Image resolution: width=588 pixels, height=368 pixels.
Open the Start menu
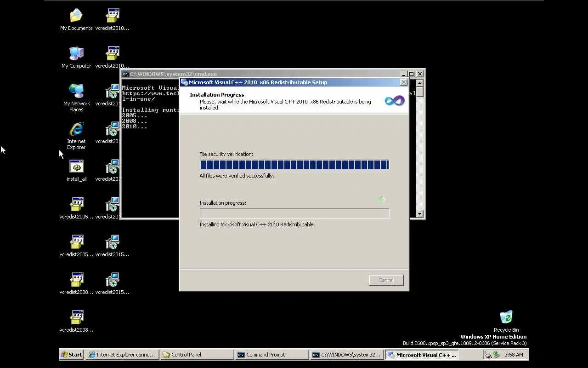coord(72,355)
